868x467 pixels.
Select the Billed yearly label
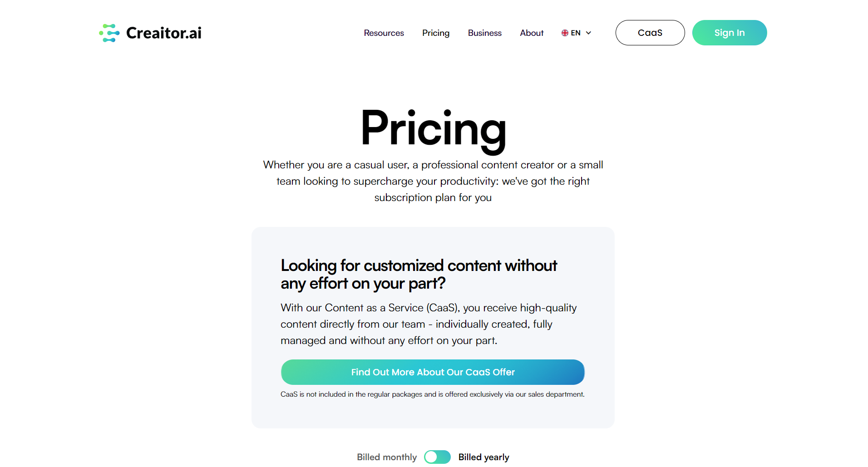pyautogui.click(x=483, y=457)
